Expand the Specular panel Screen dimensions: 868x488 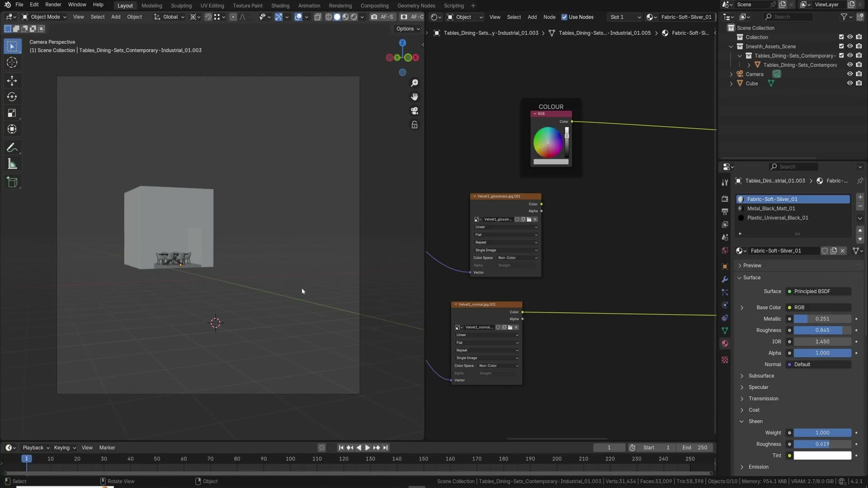click(x=758, y=387)
